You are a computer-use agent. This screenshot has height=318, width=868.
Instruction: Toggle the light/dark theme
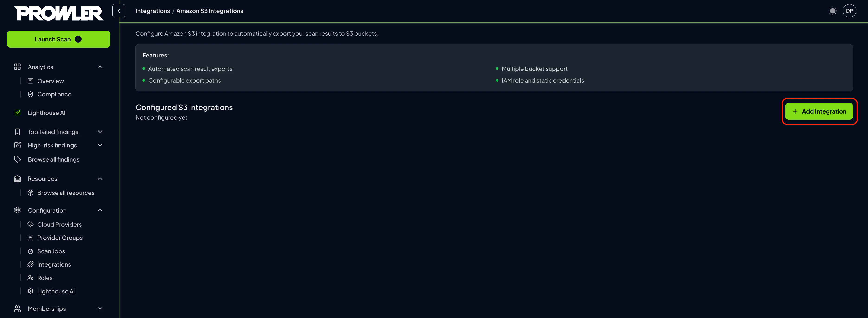click(833, 10)
